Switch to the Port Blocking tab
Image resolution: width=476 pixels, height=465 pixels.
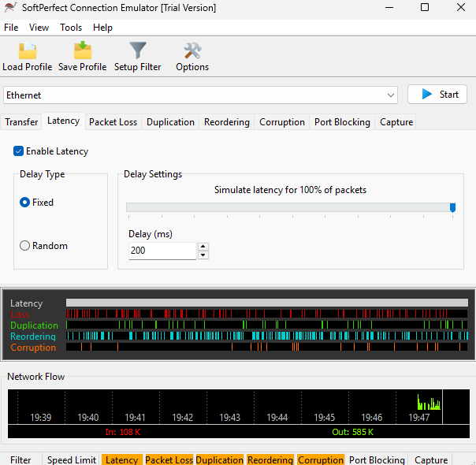[342, 122]
